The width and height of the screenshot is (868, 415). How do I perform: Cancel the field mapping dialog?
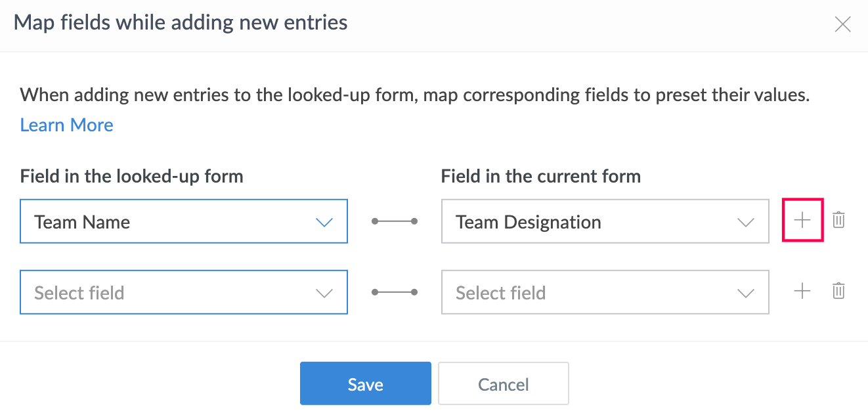503,384
